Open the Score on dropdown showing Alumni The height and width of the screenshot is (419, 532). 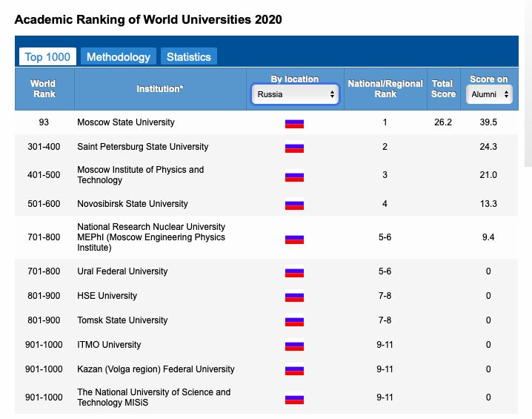pyautogui.click(x=489, y=94)
